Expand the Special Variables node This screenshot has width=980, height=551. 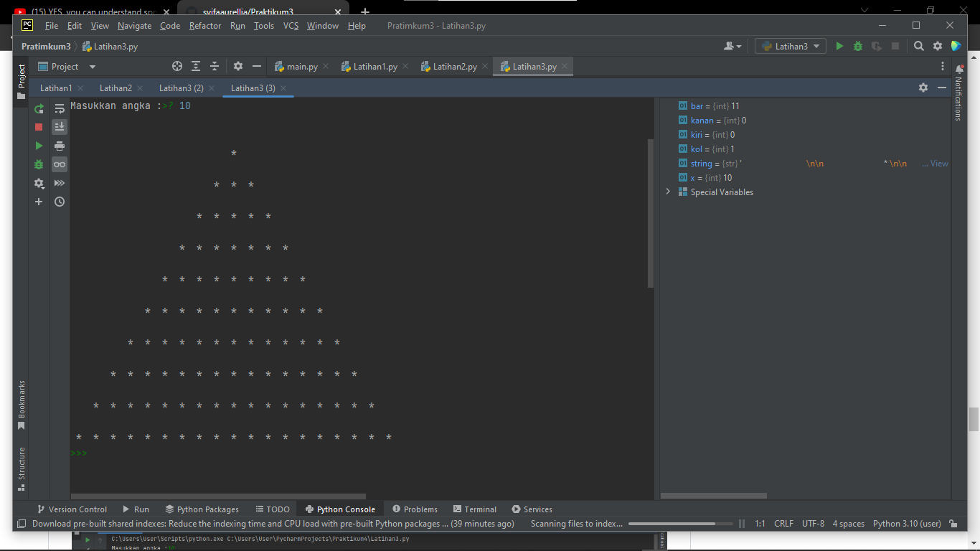click(x=668, y=192)
